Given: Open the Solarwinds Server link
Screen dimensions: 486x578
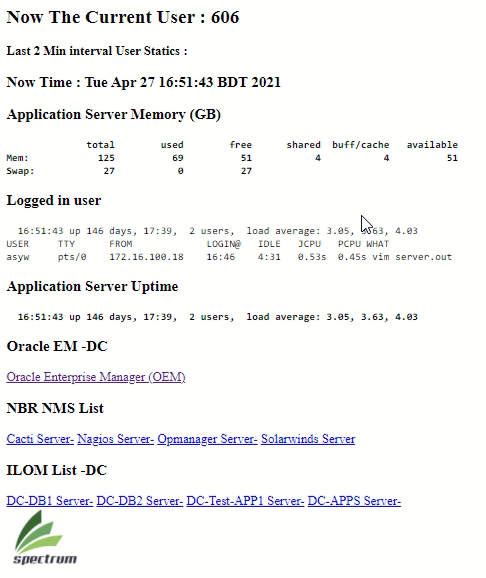Looking at the screenshot, I should 308,439.
